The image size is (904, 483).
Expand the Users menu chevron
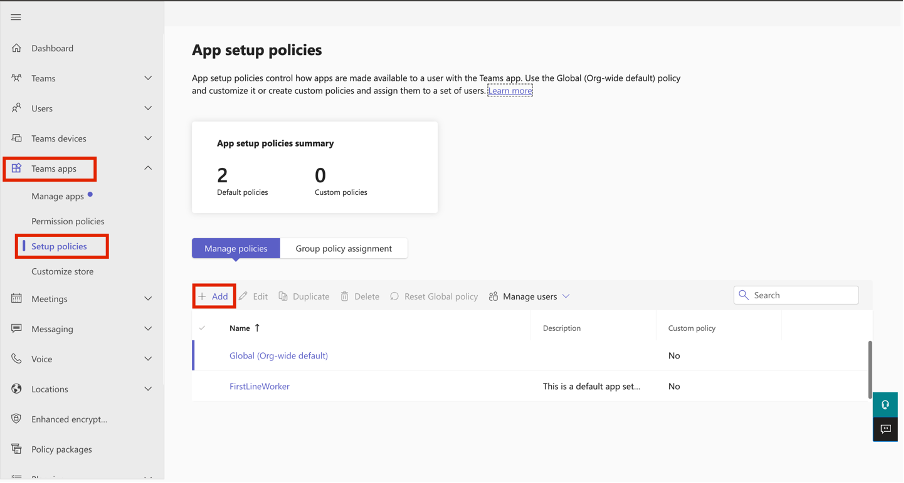click(x=148, y=108)
